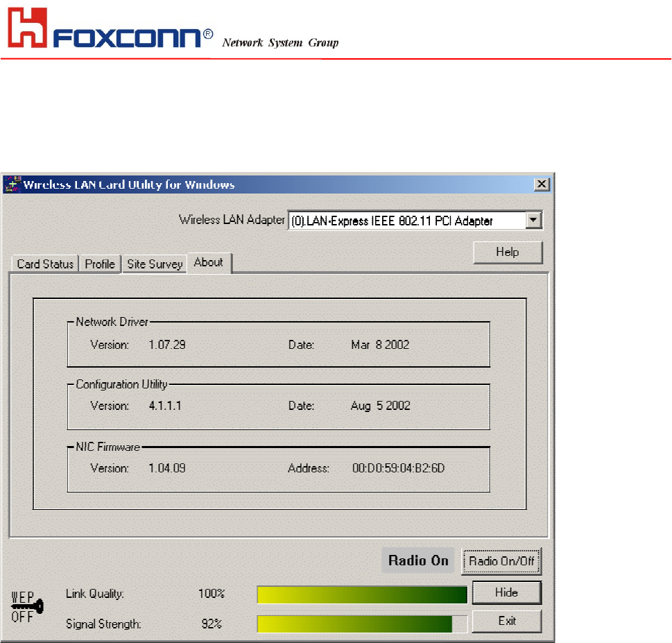The height and width of the screenshot is (643, 672).
Task: Click the WEP OFF key icon
Action: 26,607
